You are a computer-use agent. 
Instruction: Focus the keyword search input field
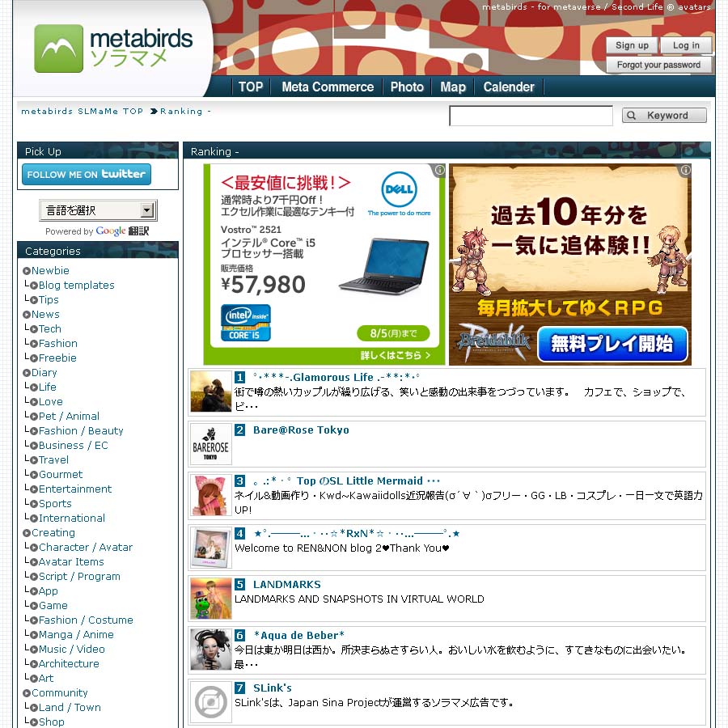pos(531,116)
